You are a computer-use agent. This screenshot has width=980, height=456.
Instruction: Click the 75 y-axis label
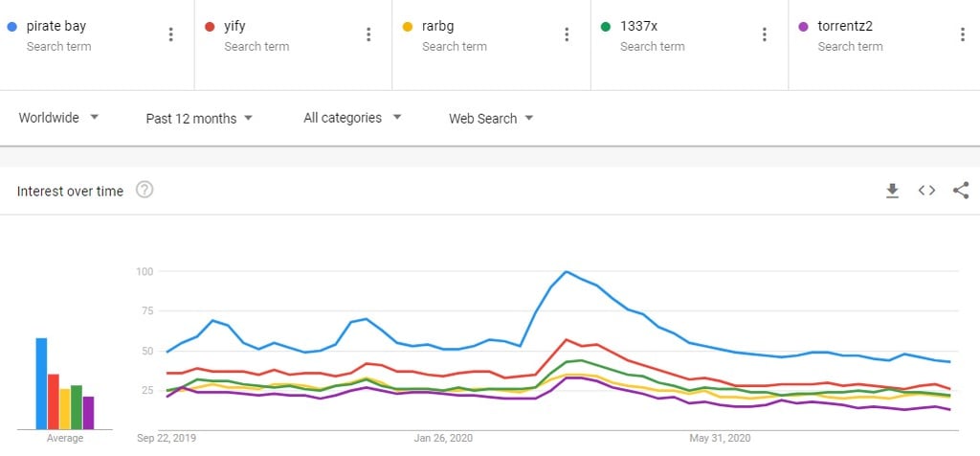click(x=147, y=311)
